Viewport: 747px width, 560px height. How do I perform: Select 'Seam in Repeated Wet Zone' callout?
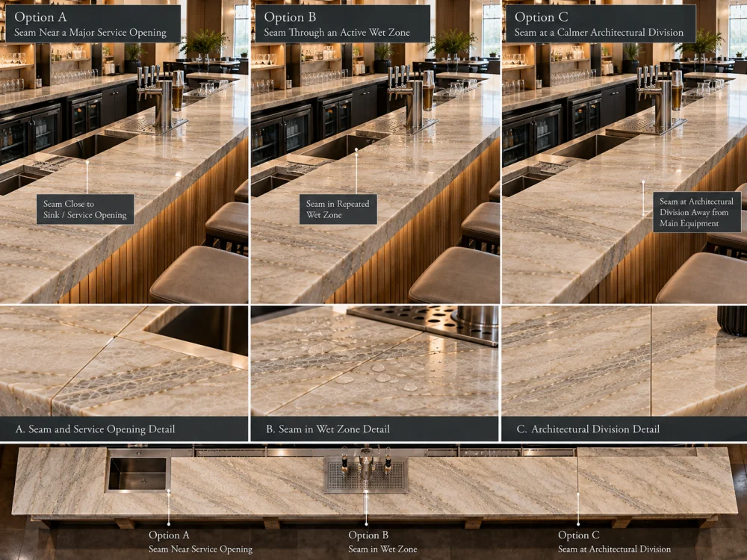pyautogui.click(x=338, y=209)
